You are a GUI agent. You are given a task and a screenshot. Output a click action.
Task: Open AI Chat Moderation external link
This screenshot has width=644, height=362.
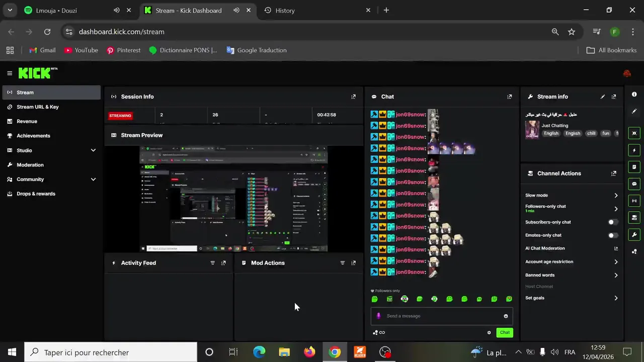pos(616,248)
